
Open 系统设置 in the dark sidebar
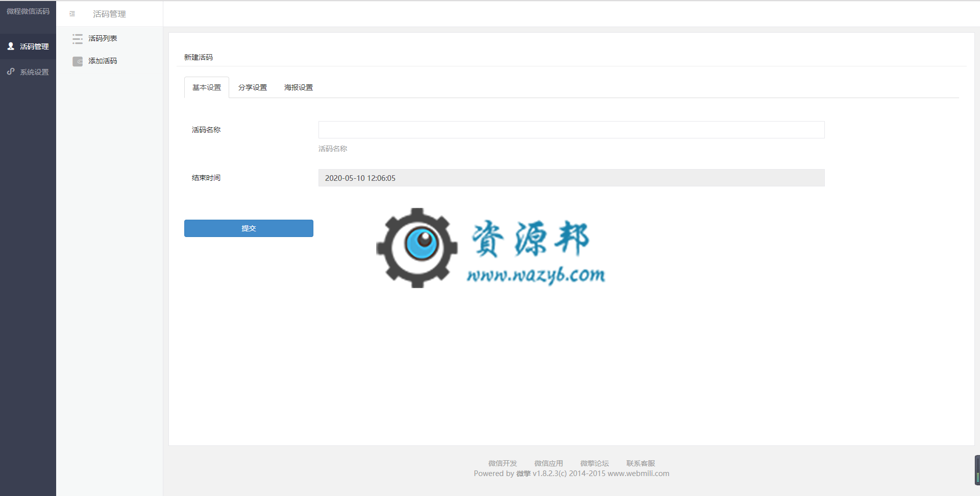[x=28, y=72]
